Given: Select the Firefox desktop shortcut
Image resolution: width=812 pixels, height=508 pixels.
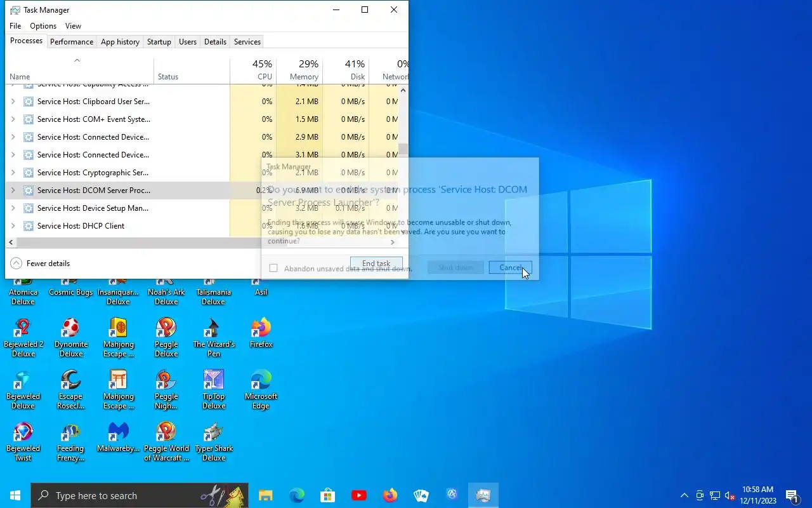Looking at the screenshot, I should (261, 333).
